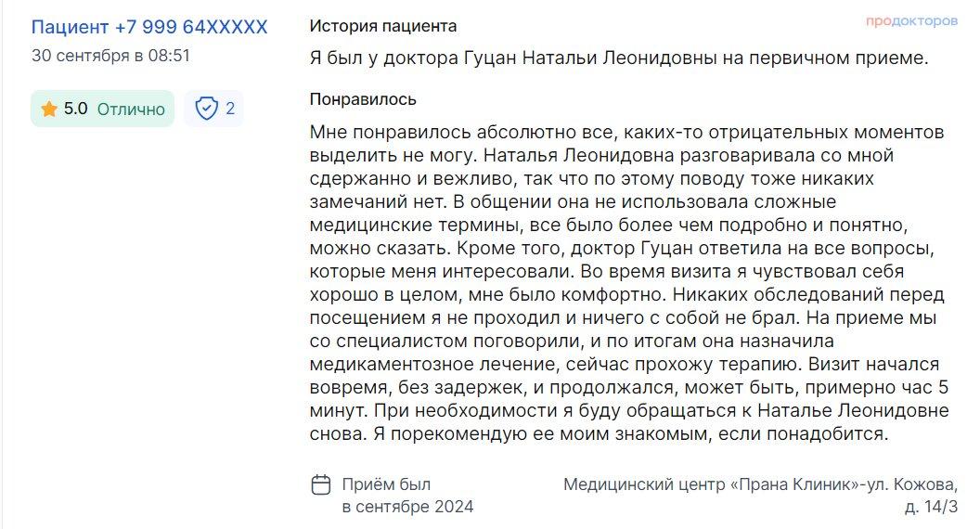Click the calendar icon beside Приём был
This screenshot has width=980, height=529.
pos(320,484)
